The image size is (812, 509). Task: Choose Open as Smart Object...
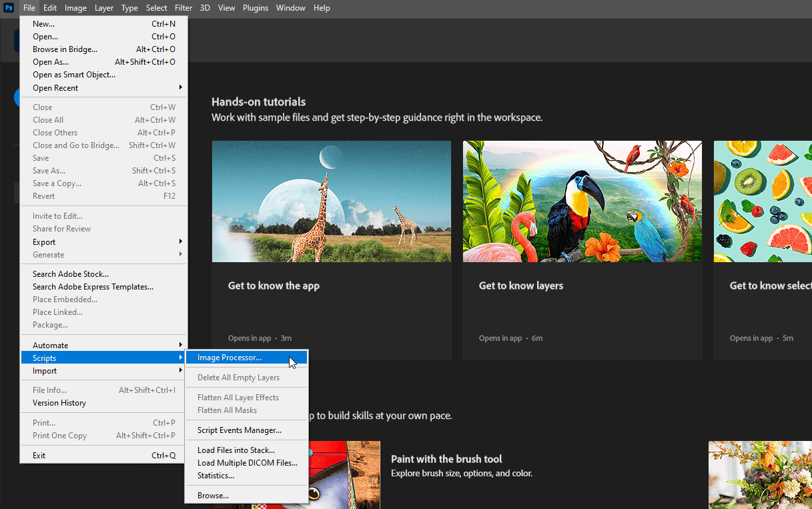[x=104, y=75]
